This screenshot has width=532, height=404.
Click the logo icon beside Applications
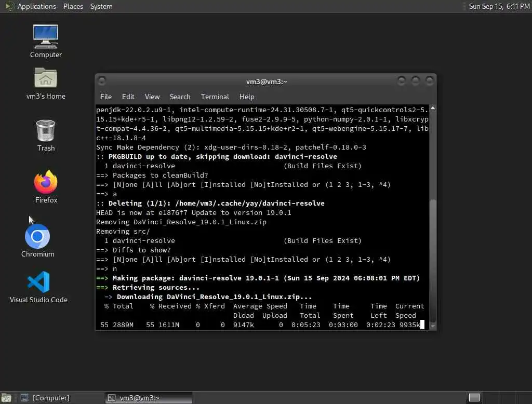pos(9,6)
